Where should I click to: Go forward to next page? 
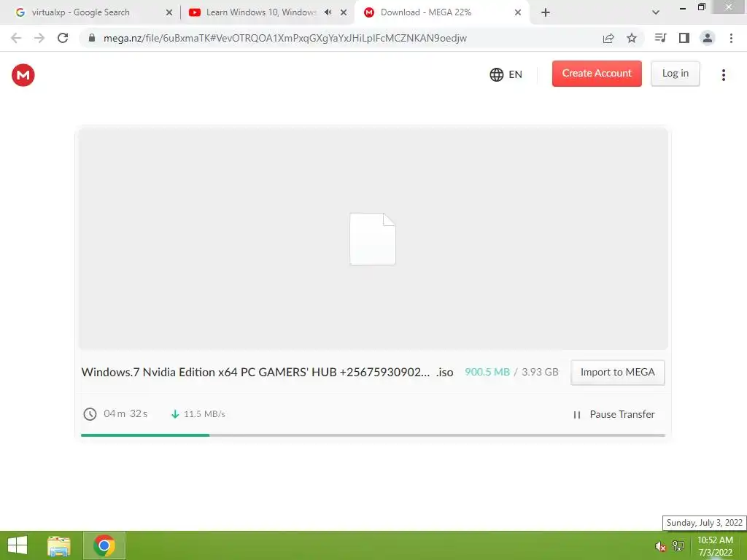39,38
